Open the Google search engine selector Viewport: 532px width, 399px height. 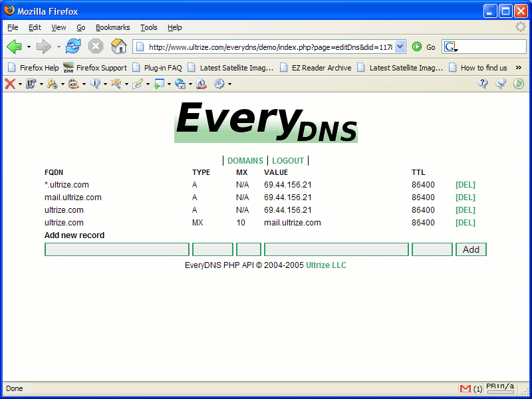(452, 47)
